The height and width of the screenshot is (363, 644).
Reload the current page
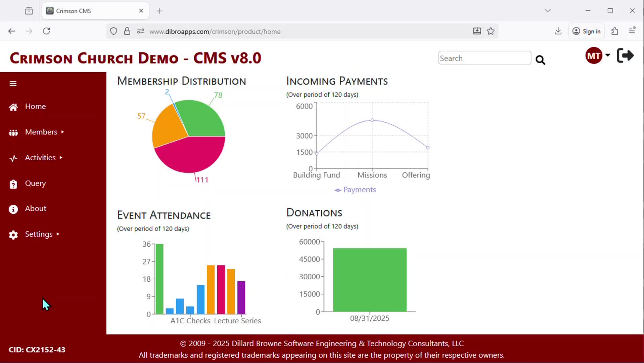tap(46, 31)
